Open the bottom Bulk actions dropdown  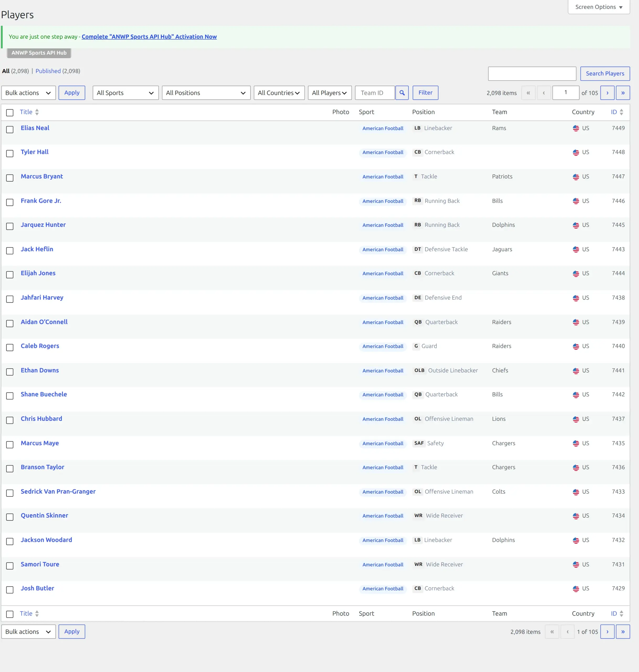point(29,632)
